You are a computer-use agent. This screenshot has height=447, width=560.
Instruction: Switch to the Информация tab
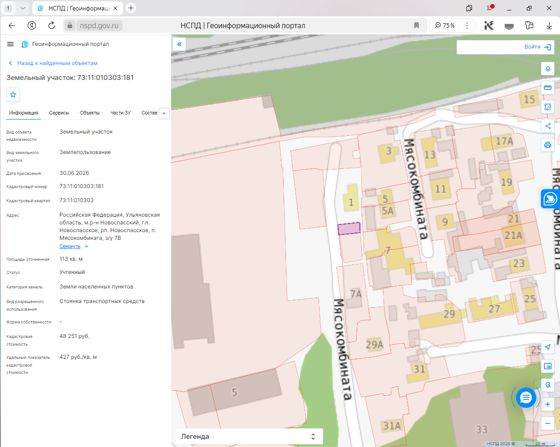point(24,113)
